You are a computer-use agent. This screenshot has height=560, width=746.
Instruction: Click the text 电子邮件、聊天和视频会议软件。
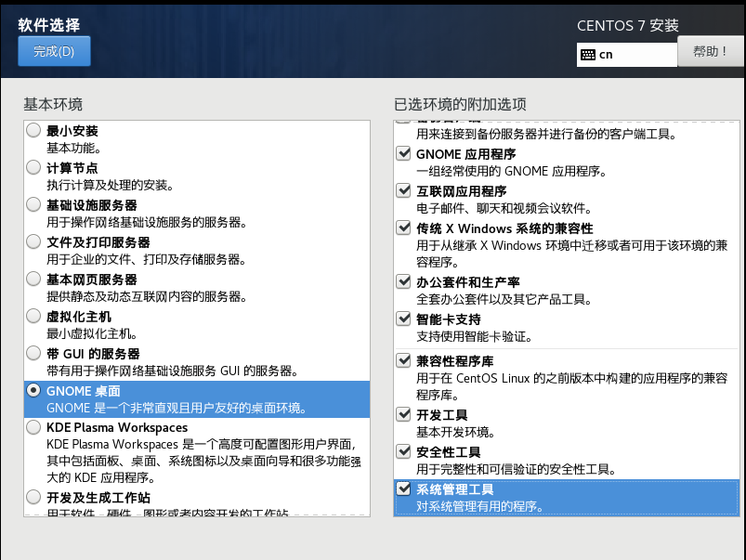pyautogui.click(x=504, y=208)
